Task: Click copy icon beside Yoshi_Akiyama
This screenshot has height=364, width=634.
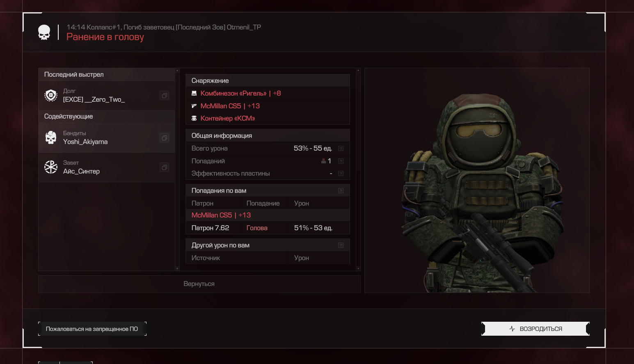Action: [x=164, y=138]
